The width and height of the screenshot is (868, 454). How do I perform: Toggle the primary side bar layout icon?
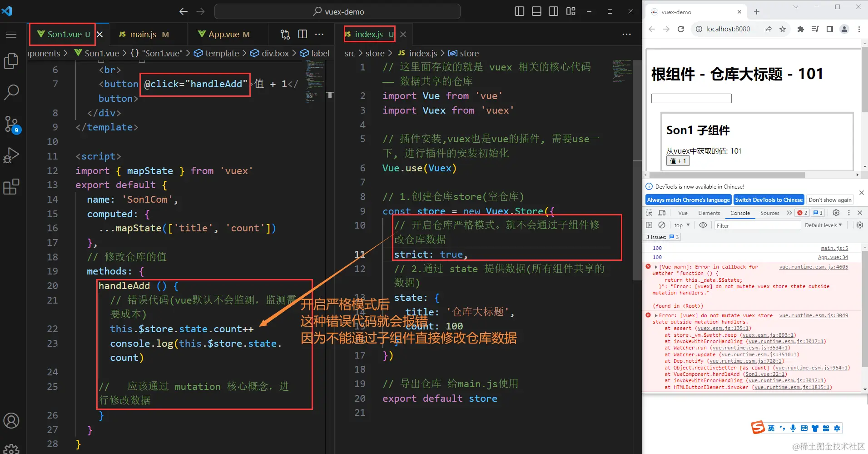pos(519,11)
